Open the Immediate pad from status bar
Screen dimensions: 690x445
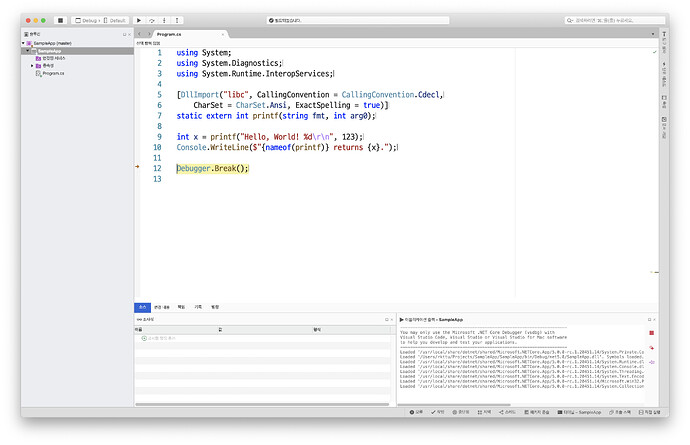tap(650, 412)
